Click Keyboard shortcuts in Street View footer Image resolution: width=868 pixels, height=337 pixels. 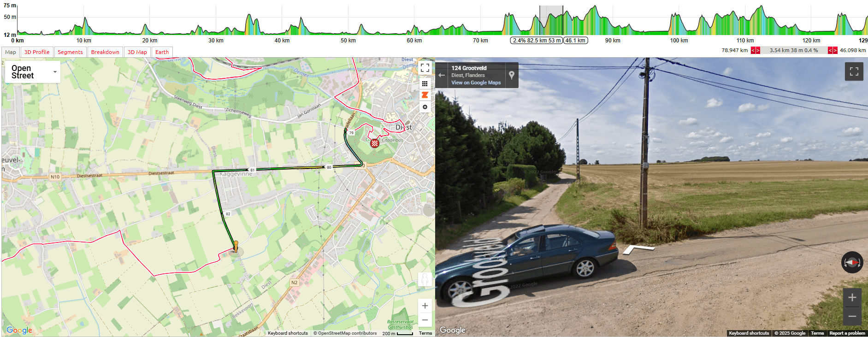pyautogui.click(x=749, y=333)
